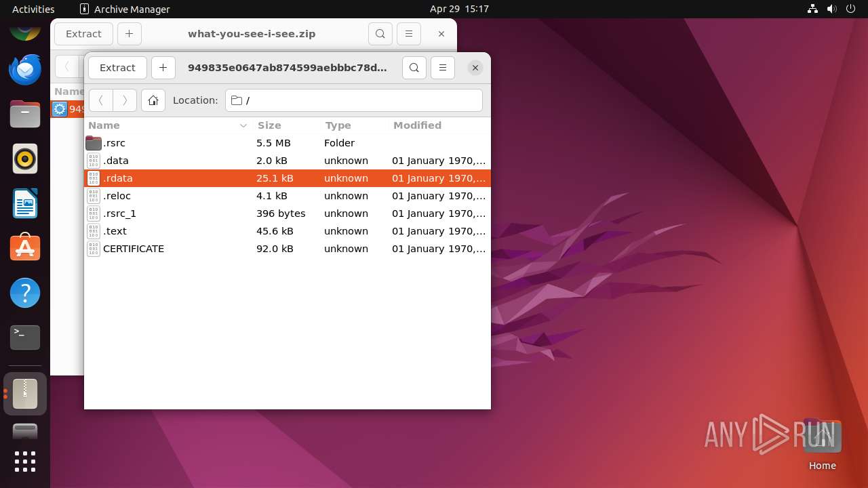Select the .rsrc folder row

point(288,143)
